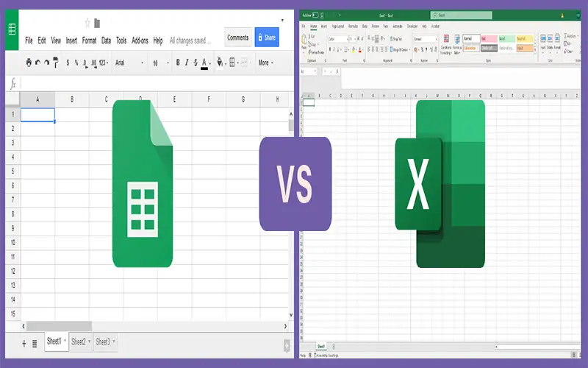Image resolution: width=588 pixels, height=368 pixels.
Task: Expand the More toolbar dropdown
Action: (x=265, y=63)
